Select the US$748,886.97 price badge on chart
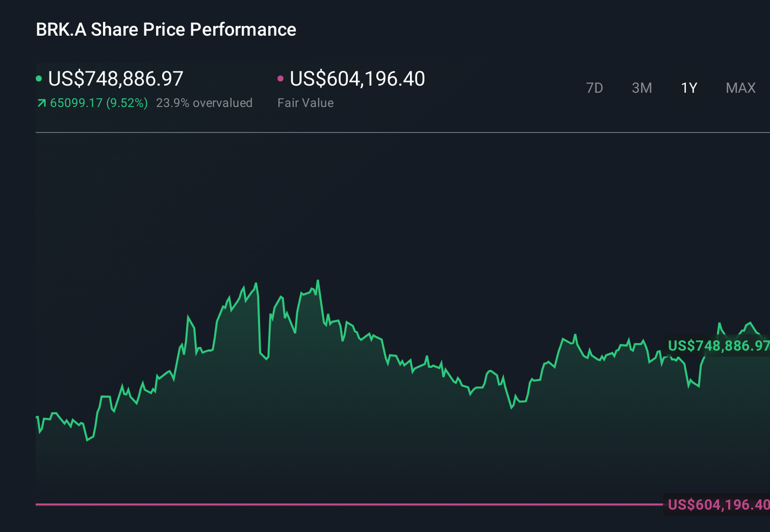 719,346
